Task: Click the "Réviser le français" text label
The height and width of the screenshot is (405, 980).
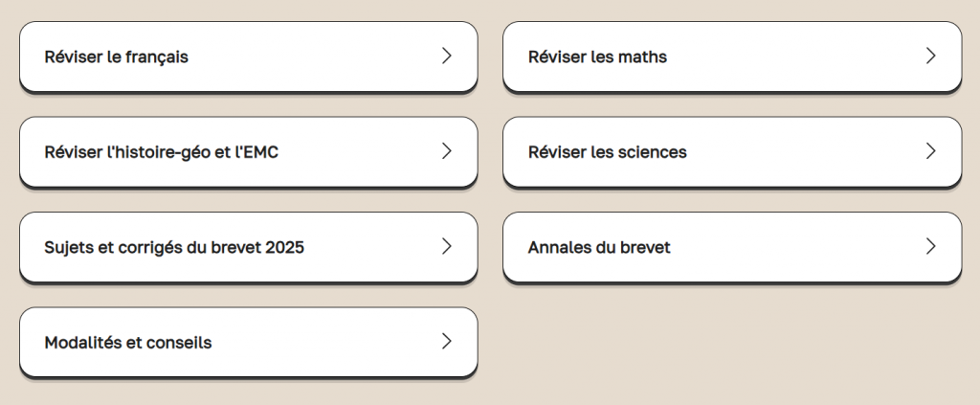Action: coord(117,57)
